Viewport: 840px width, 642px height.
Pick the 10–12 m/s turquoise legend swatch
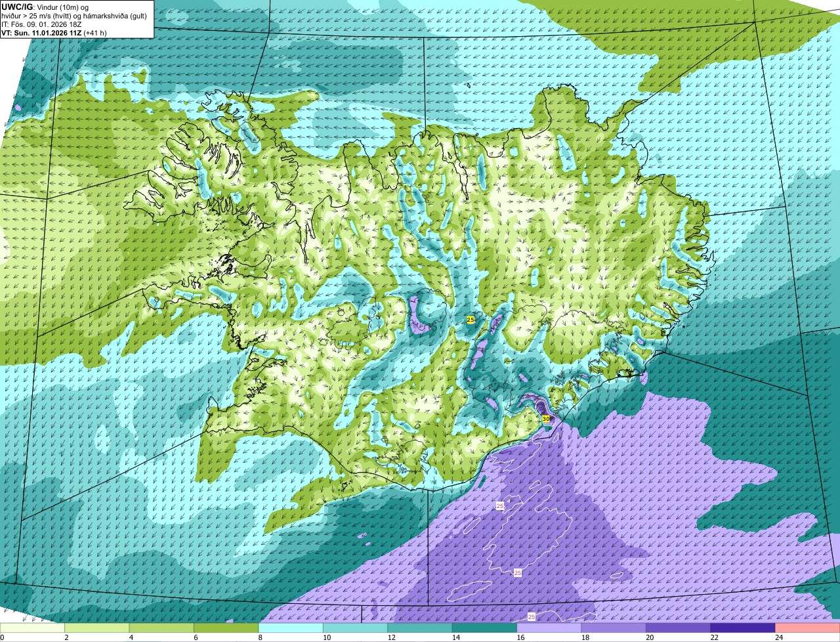[356, 628]
